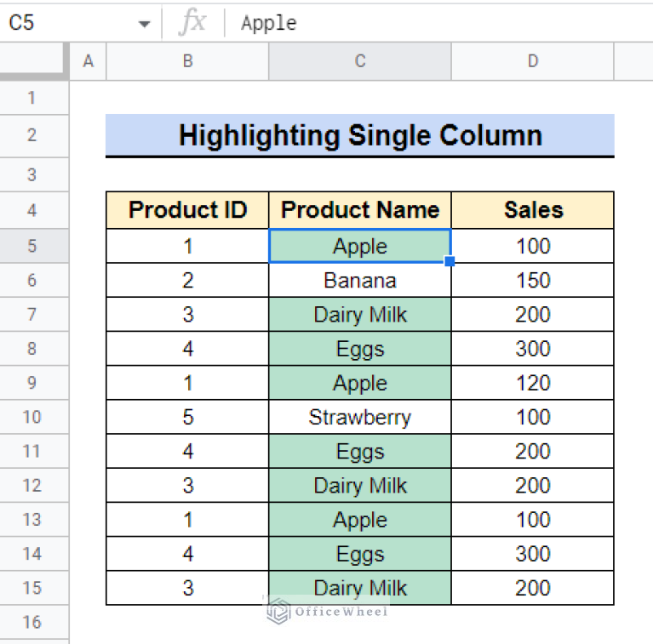Click the Sales header cell

coord(532,210)
